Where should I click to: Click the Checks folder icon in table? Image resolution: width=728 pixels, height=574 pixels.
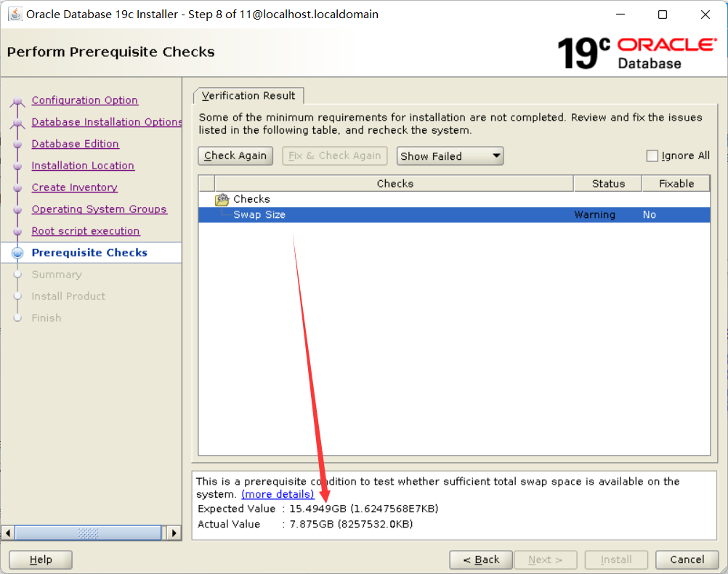[x=222, y=199]
